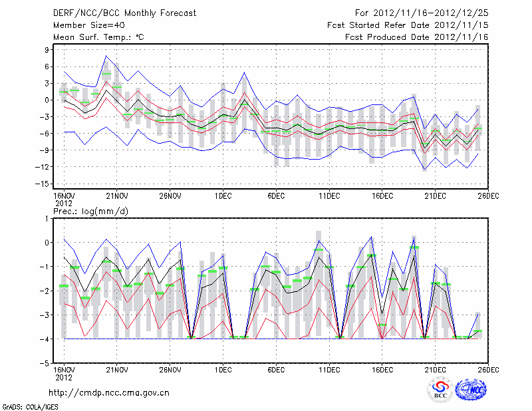Image resolution: width=532 pixels, height=411 pixels.
Task: Click 6DEC on the precipitation chart axis
Action: tap(276, 370)
